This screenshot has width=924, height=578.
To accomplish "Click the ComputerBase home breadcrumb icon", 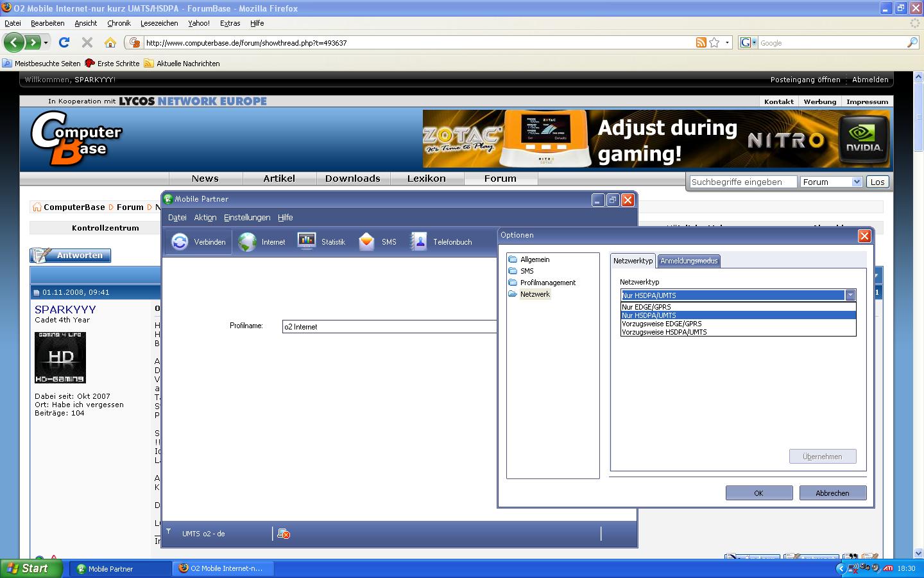I will point(37,207).
